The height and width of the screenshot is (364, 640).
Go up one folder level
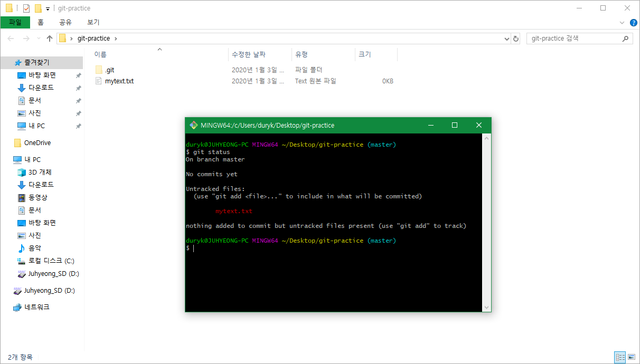click(50, 39)
